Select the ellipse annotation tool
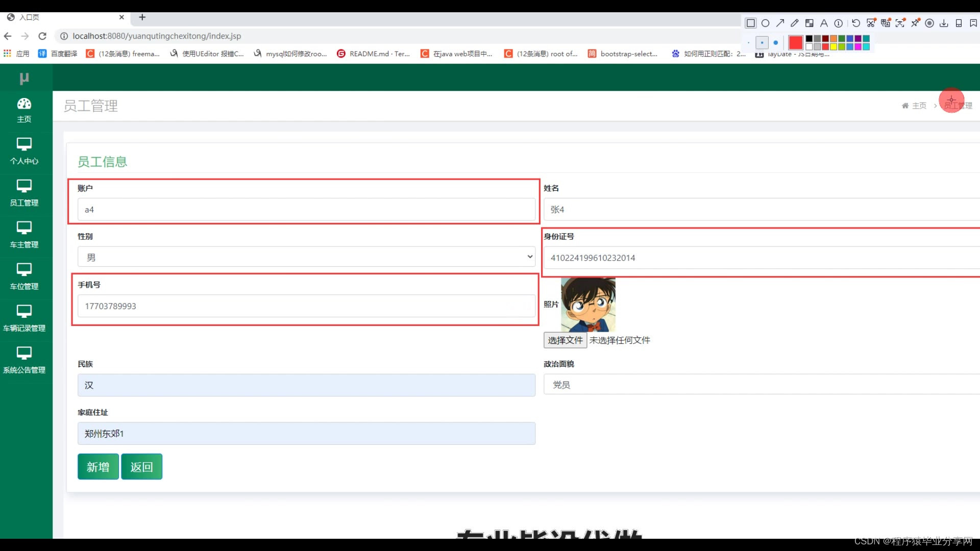 [x=765, y=23]
